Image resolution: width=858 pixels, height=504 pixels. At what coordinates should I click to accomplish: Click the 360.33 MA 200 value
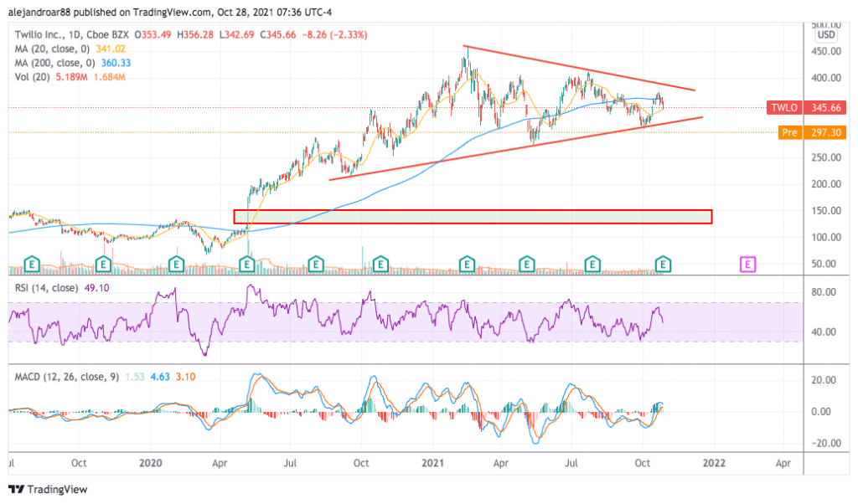click(116, 63)
